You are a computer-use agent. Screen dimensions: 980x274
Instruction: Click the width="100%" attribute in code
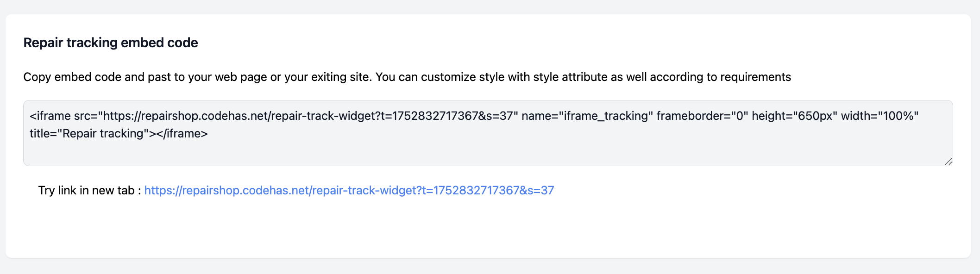pos(879,116)
